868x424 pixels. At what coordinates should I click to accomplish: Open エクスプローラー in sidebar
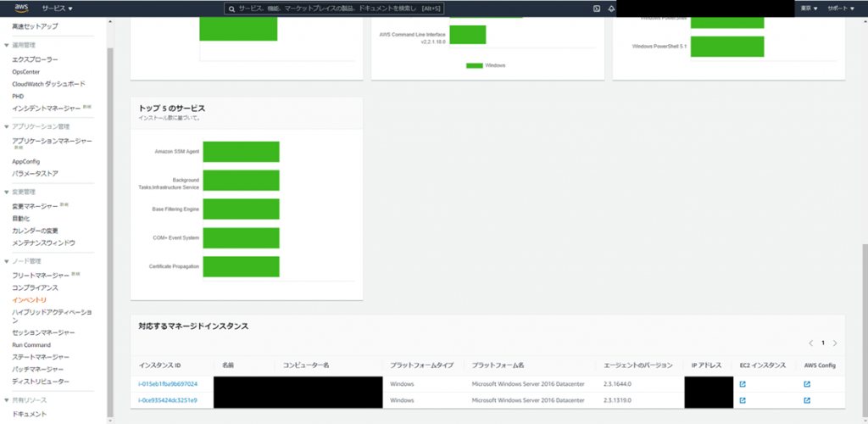point(35,59)
